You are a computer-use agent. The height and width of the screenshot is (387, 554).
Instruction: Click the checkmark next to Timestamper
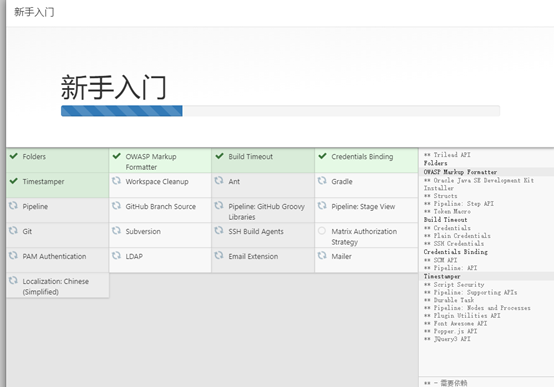(13, 181)
